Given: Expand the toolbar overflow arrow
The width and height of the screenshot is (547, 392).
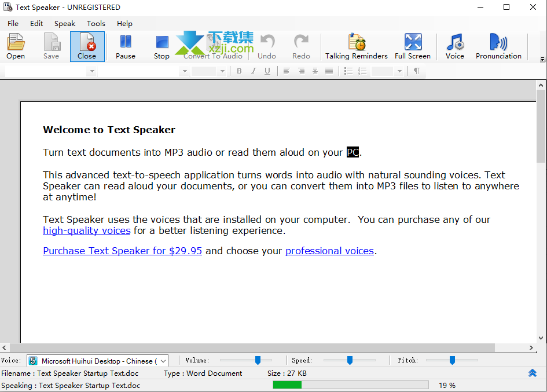Looking at the screenshot, I should point(542,59).
